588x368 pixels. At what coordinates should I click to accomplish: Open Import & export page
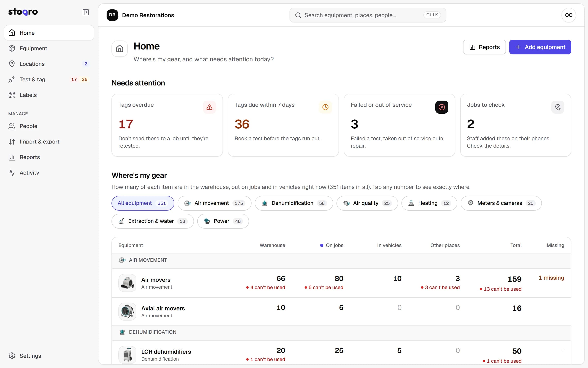49,142
